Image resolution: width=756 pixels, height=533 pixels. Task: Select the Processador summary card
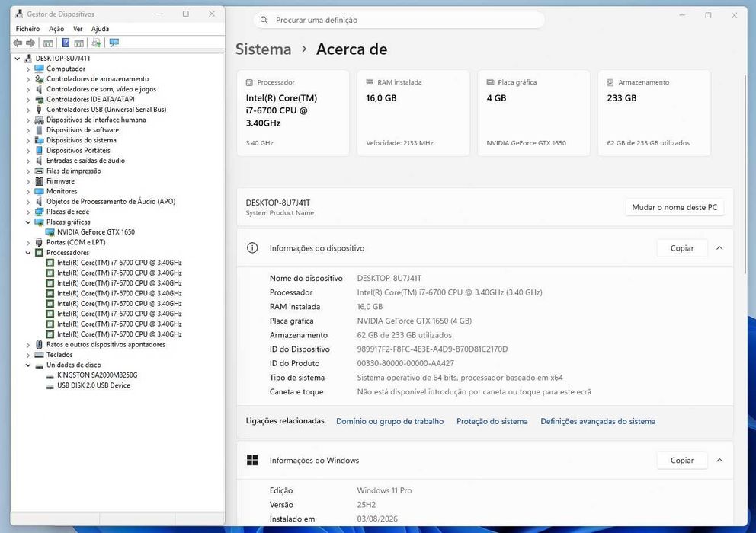click(293, 113)
